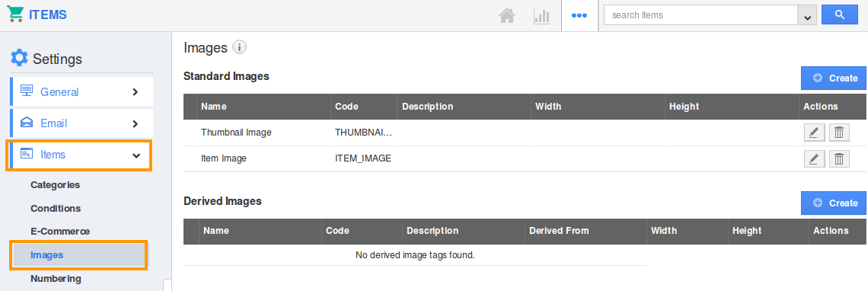Click the three dots more options icon
This screenshot has width=868, height=291.
coord(579,15)
